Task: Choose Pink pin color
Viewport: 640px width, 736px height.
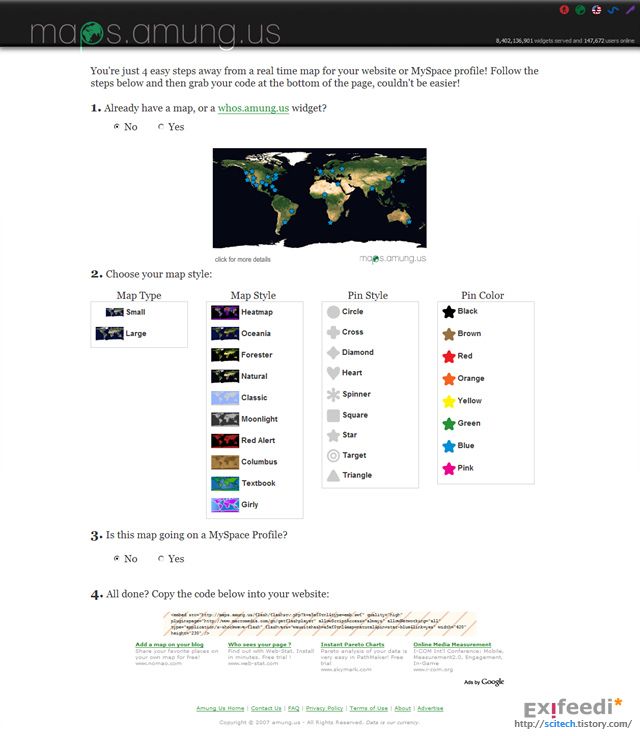Action: (x=458, y=468)
